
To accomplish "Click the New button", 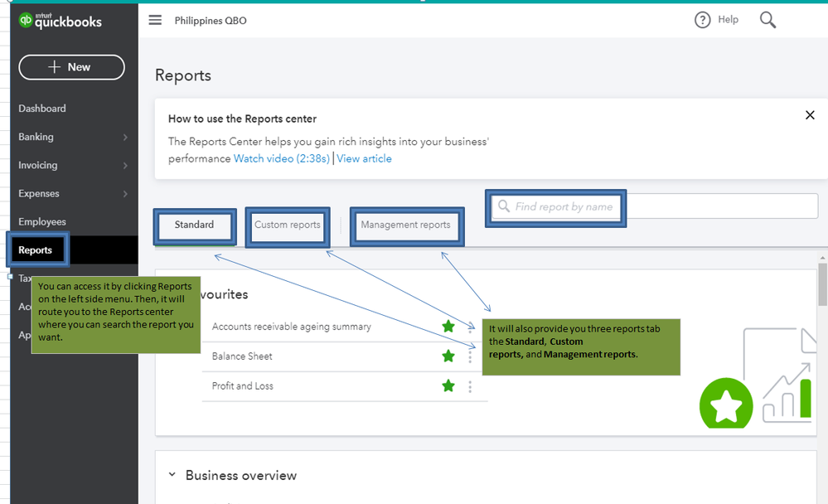I will tap(72, 67).
